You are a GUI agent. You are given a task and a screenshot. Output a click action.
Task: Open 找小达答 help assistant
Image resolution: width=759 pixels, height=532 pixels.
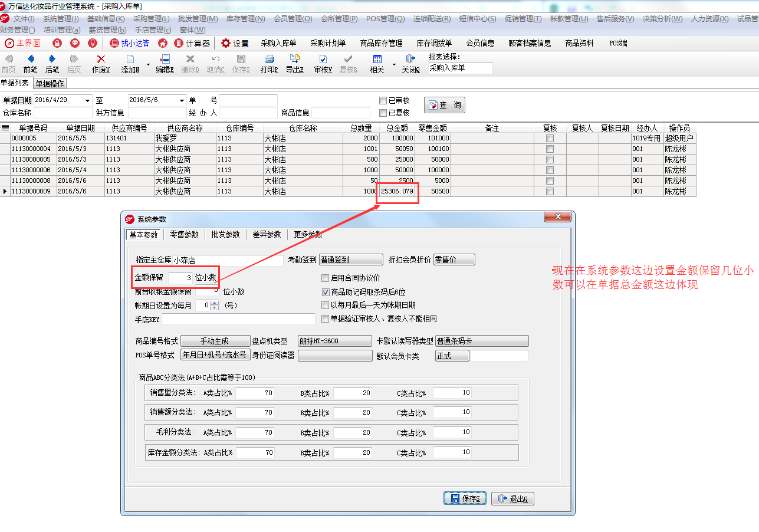click(x=130, y=43)
